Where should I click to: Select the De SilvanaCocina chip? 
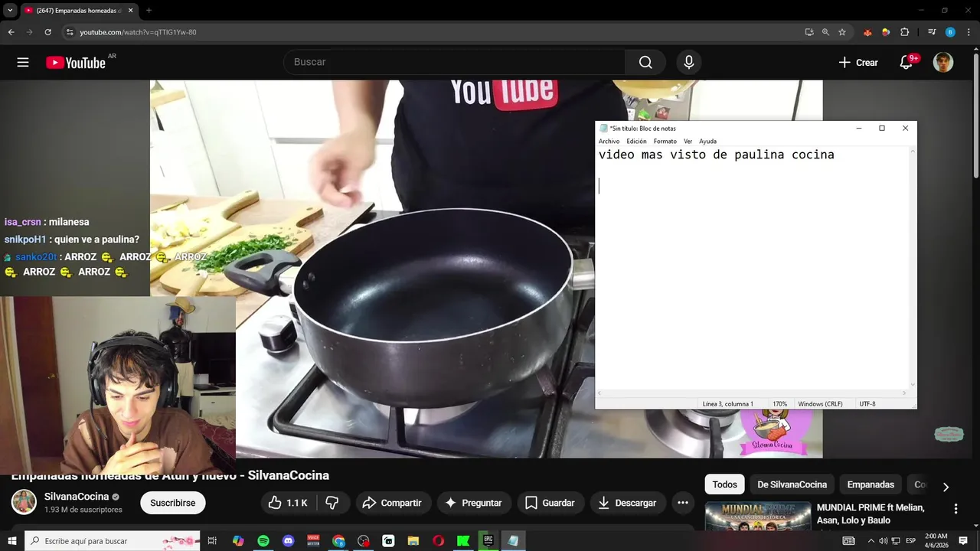[792, 484]
